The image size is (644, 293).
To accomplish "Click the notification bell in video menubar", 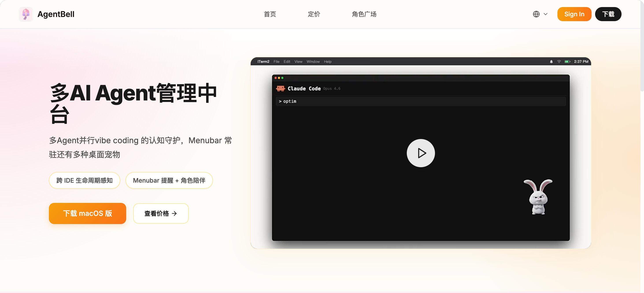I will [551, 62].
